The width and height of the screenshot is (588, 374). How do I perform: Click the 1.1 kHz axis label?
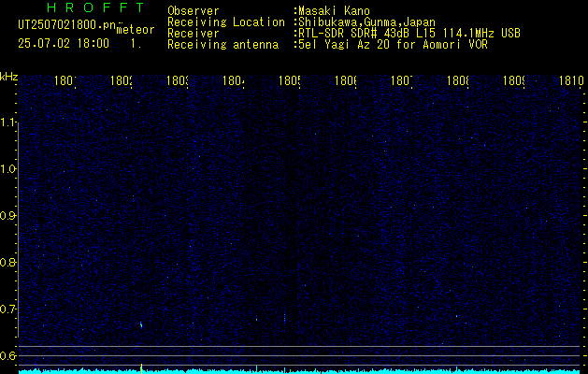[8, 122]
